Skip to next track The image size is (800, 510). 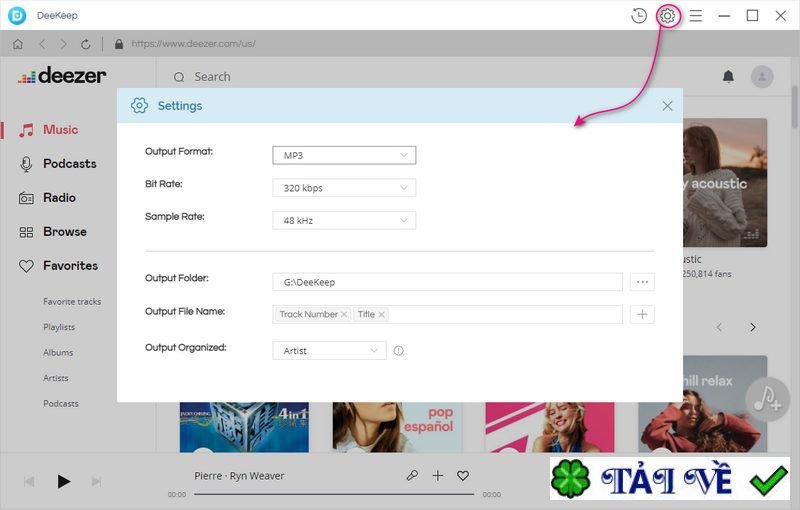pyautogui.click(x=96, y=481)
